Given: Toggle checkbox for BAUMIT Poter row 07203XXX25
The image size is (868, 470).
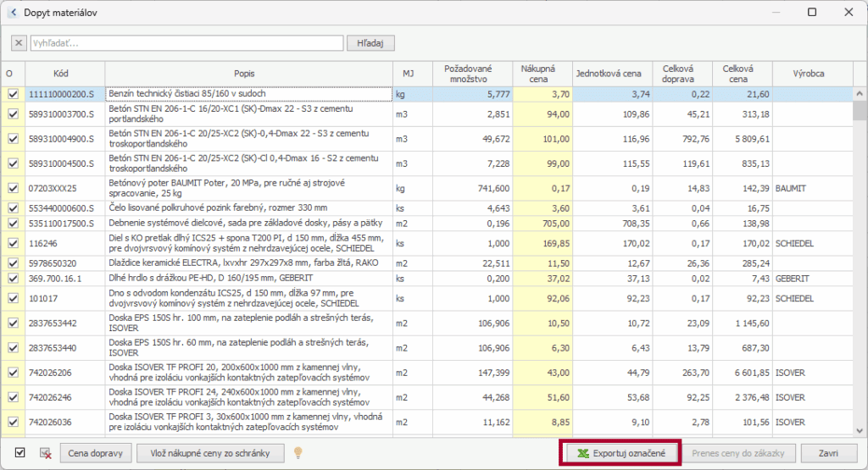Looking at the screenshot, I should (13, 187).
